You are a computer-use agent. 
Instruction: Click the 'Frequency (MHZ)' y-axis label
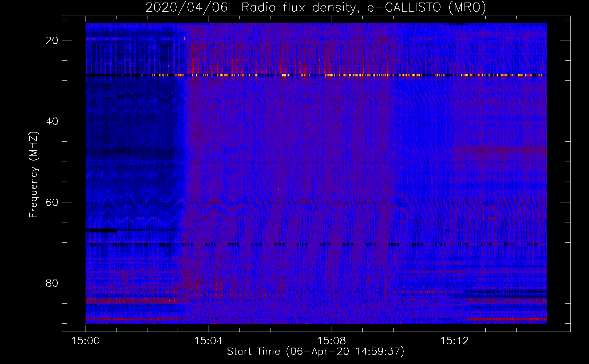pyautogui.click(x=33, y=175)
